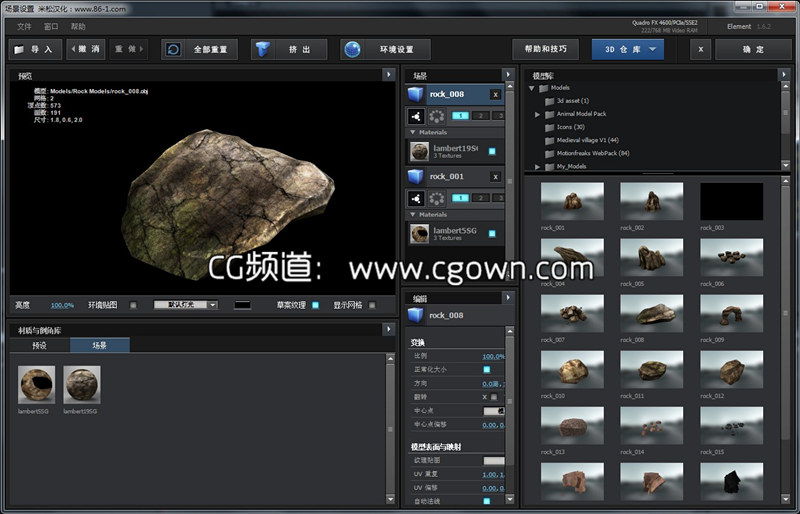Open the 默认灯光 lighting dropdown

point(186,305)
